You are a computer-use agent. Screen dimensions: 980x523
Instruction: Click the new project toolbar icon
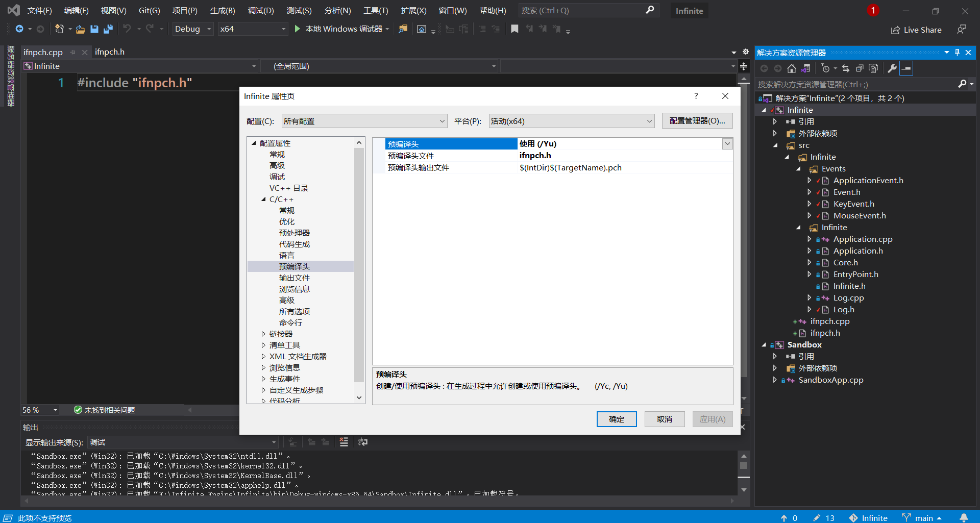click(x=59, y=29)
